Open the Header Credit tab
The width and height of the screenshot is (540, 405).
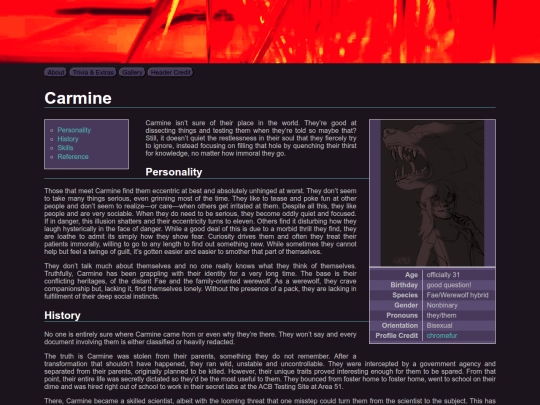pos(170,72)
